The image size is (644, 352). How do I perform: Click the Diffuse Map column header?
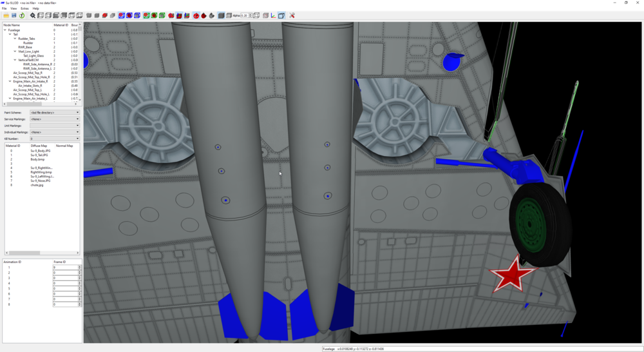pos(39,146)
